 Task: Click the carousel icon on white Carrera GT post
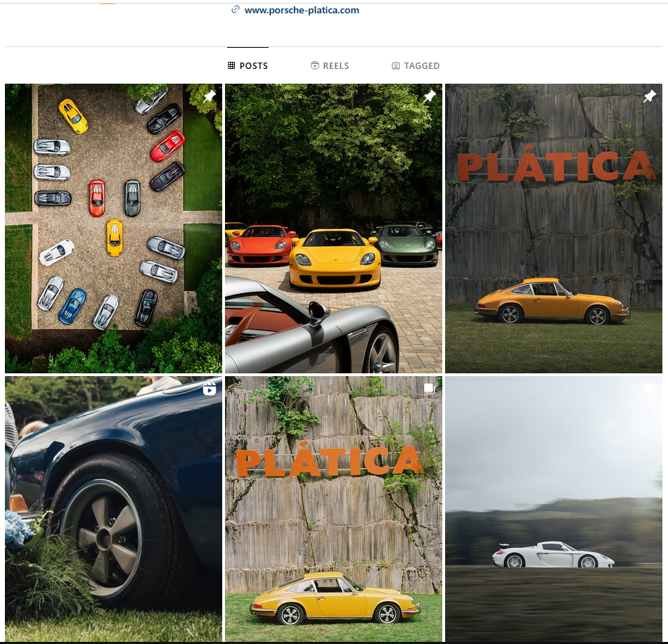(x=649, y=388)
